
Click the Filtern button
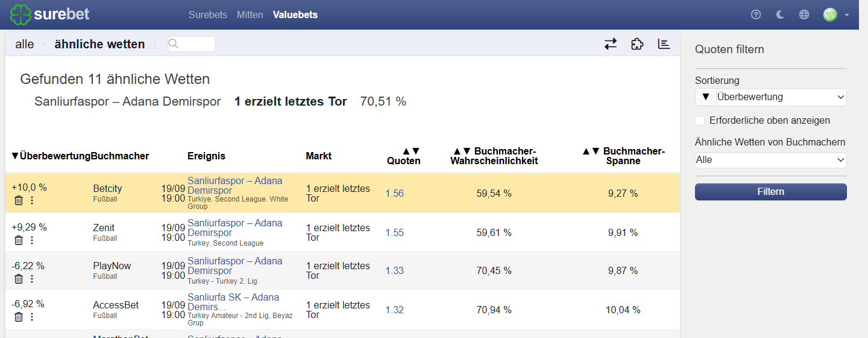[x=771, y=192]
